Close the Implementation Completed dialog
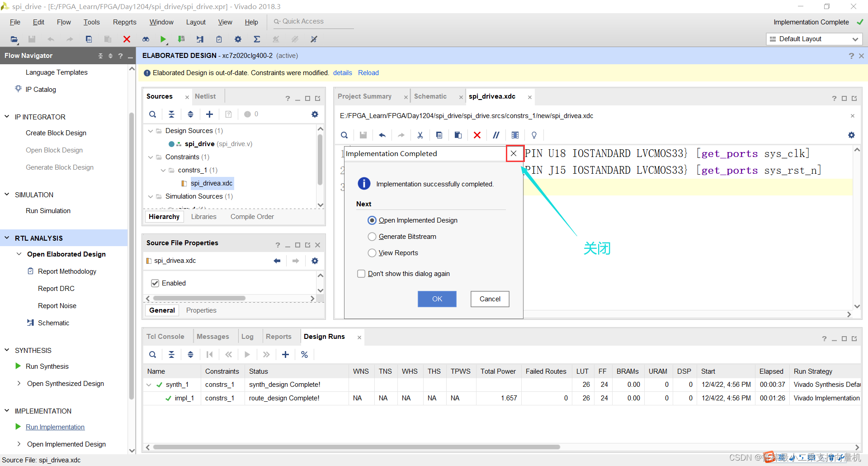Screen dimensions: 868x466 point(514,153)
